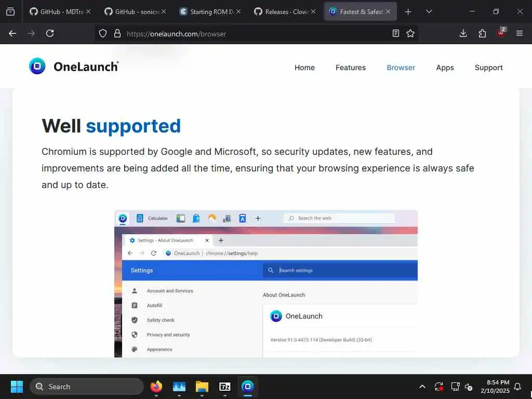Open the extensions menu
The image size is (532, 399).
482,33
